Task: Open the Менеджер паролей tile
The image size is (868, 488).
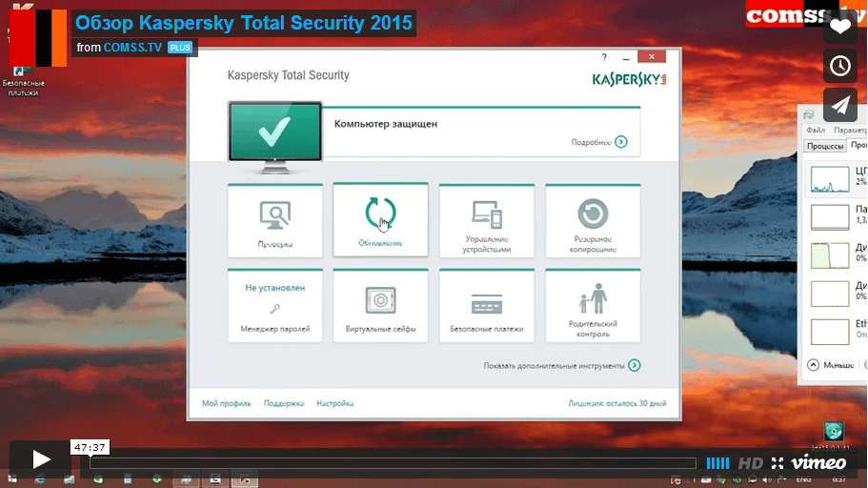Action: tap(275, 305)
